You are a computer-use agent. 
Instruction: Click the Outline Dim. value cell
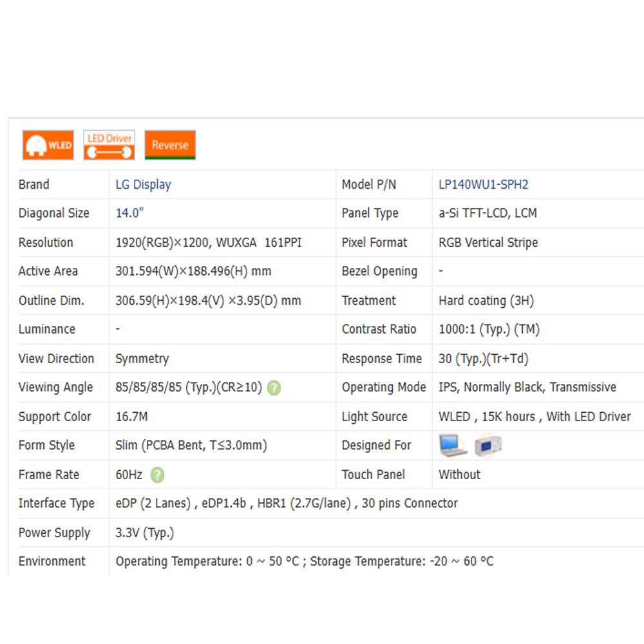click(x=208, y=301)
